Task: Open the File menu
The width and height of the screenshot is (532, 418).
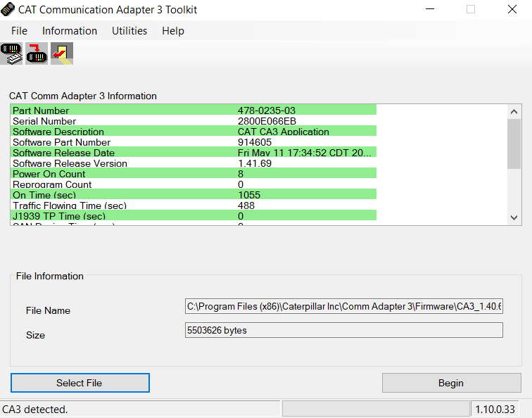Action: tap(19, 31)
